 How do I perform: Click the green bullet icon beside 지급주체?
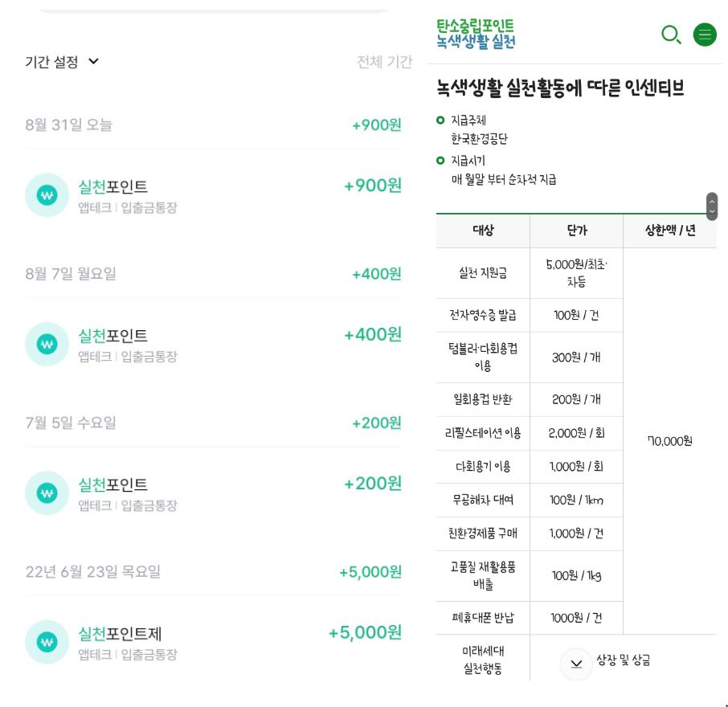pos(440,120)
